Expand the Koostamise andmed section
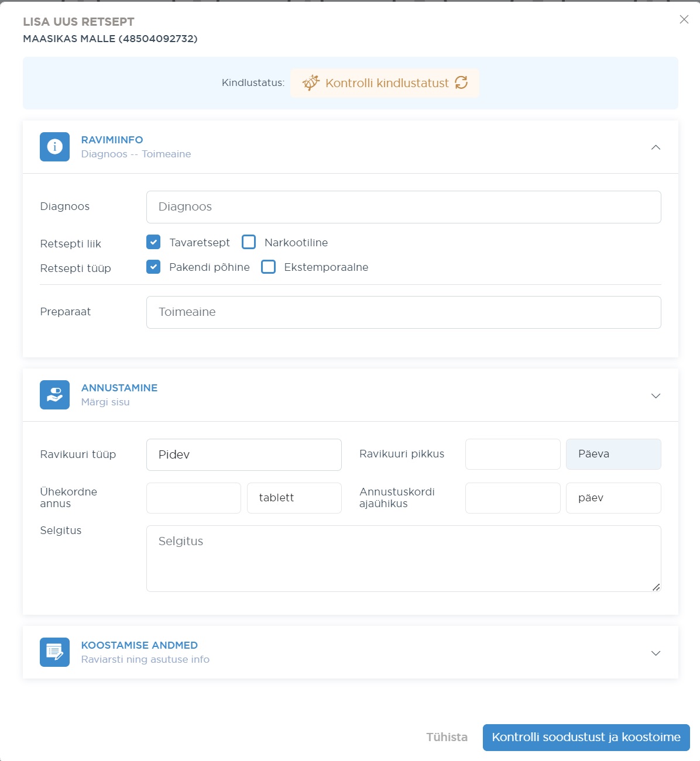 pos(656,653)
